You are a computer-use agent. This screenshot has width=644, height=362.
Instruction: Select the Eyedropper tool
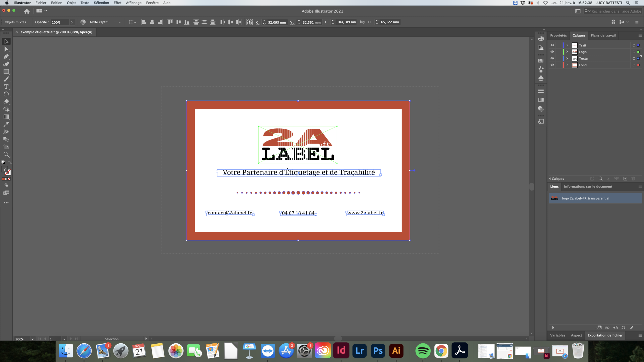[6, 124]
